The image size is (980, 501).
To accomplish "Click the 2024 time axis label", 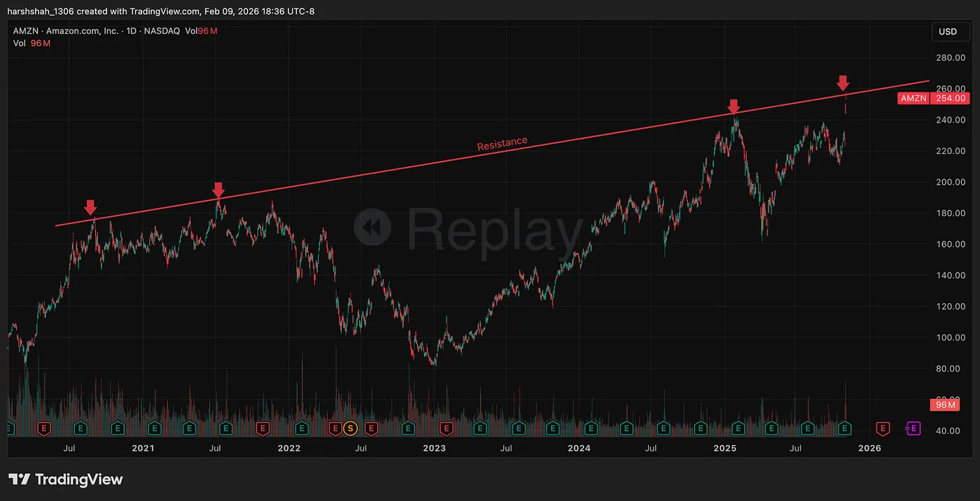I will (580, 448).
